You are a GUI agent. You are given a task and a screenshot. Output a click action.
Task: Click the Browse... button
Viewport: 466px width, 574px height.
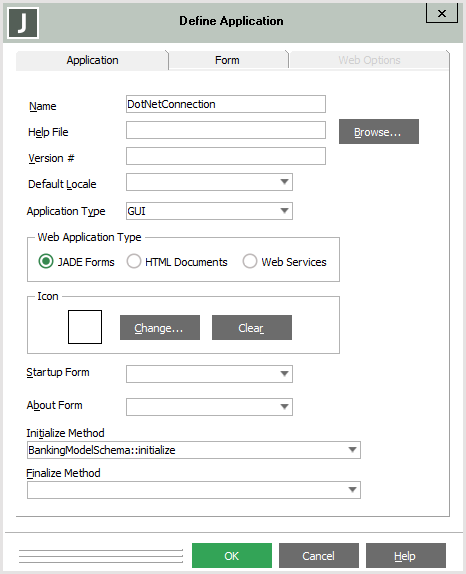379,131
